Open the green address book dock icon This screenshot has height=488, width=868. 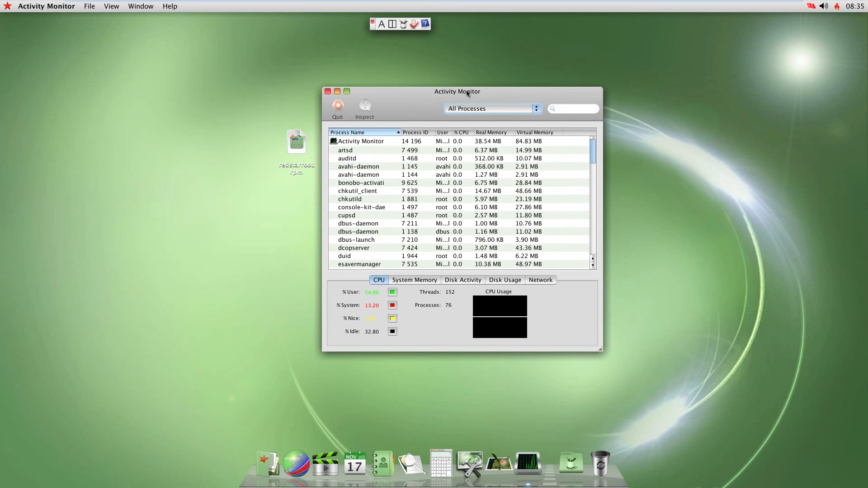tap(383, 464)
